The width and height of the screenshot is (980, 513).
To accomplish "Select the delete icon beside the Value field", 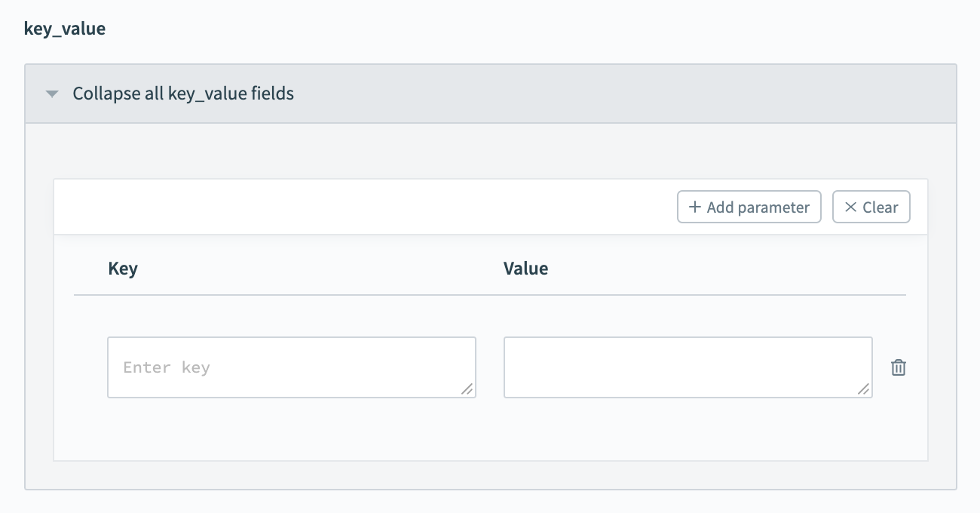I will [x=898, y=367].
